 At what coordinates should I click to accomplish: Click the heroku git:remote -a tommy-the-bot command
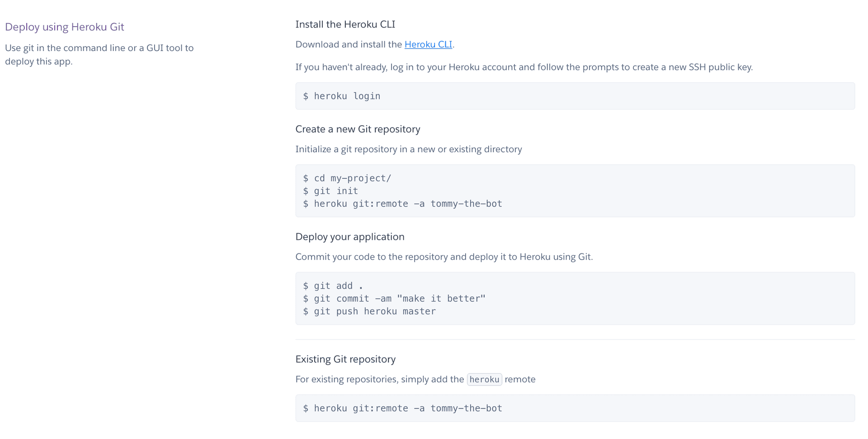click(x=402, y=203)
